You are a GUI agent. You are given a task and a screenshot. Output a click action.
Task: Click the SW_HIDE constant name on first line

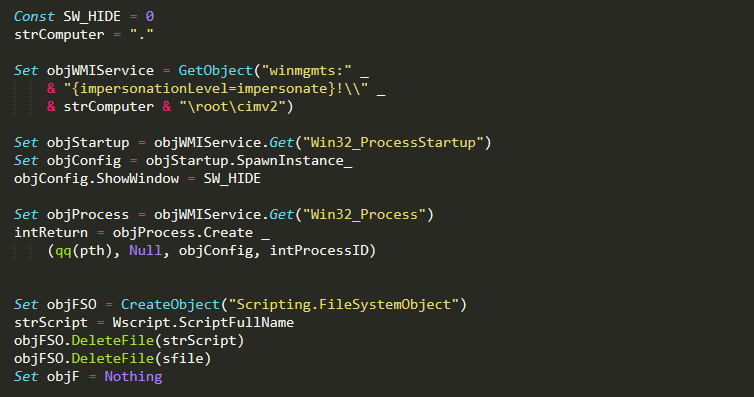pos(92,16)
